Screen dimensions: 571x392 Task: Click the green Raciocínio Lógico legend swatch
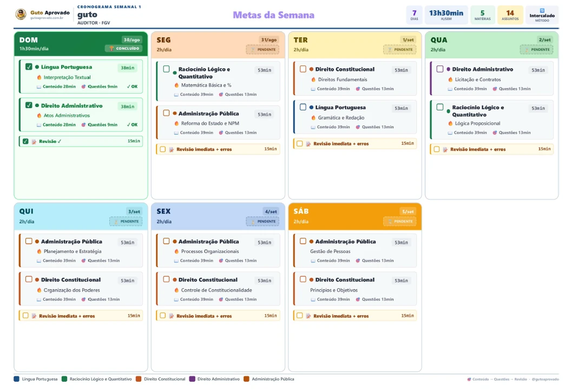[x=64, y=379]
